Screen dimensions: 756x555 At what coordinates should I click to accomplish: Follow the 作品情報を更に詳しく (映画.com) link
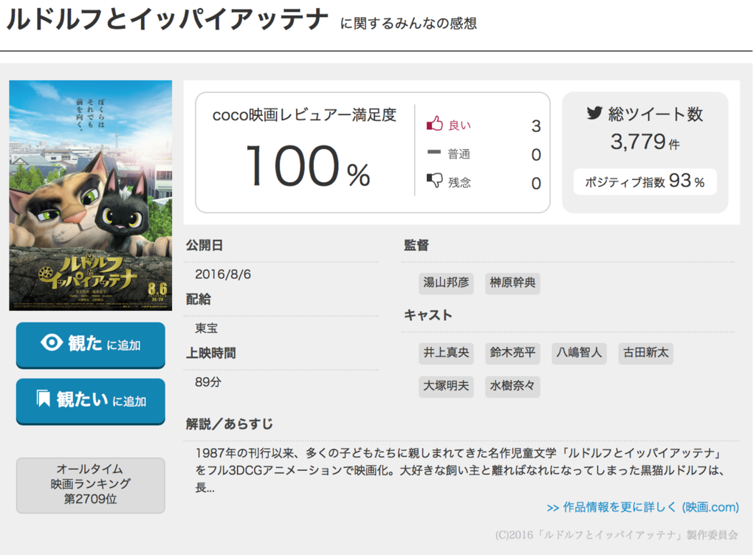[643, 507]
